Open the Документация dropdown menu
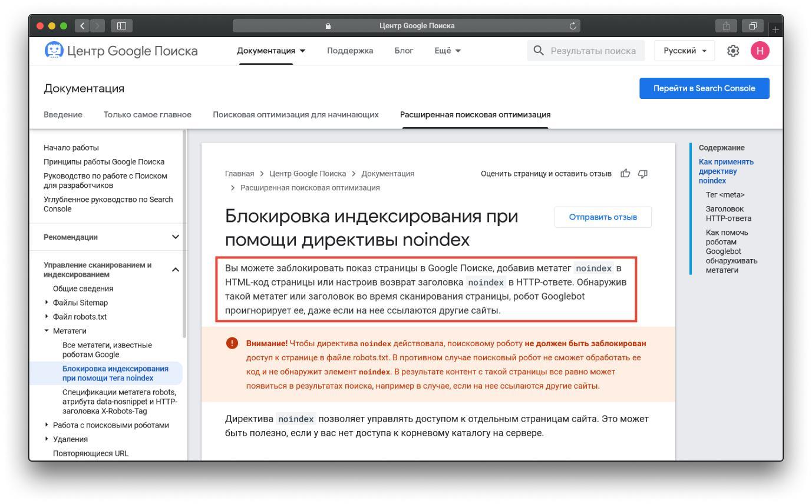Image resolution: width=812 pixels, height=504 pixels. click(x=271, y=51)
